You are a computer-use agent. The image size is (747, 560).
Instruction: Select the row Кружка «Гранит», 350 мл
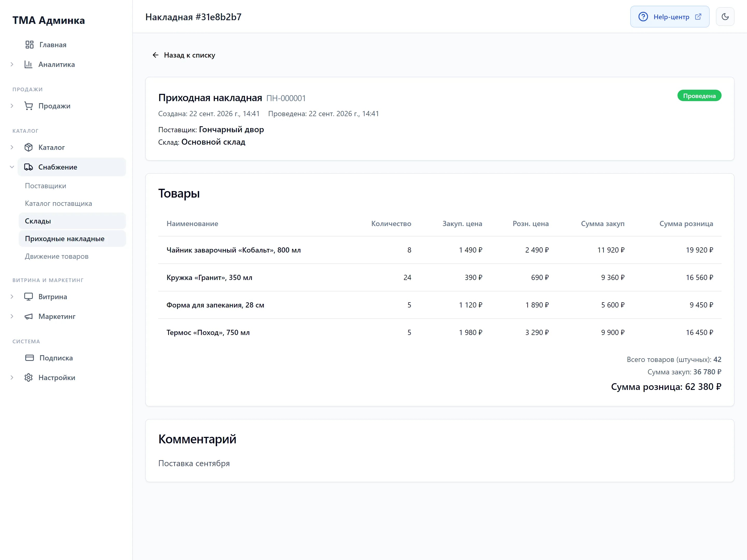(440, 277)
